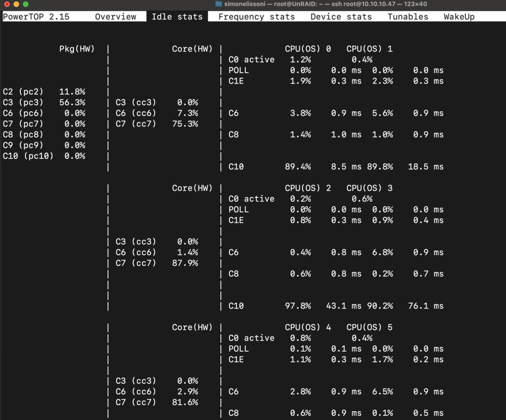Maximize the terminal with the green button
Image resolution: width=506 pixels, height=420 pixels.
point(25,4)
